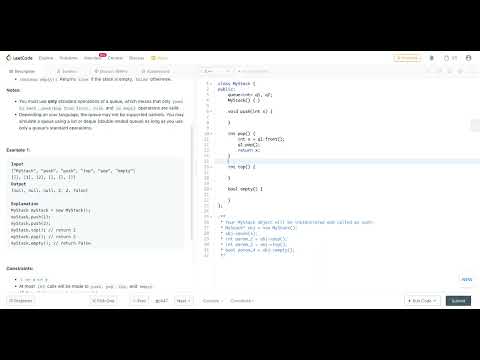This screenshot has width=480, height=360.
Task: Fold the comment block below the class
Action: coord(211,217)
